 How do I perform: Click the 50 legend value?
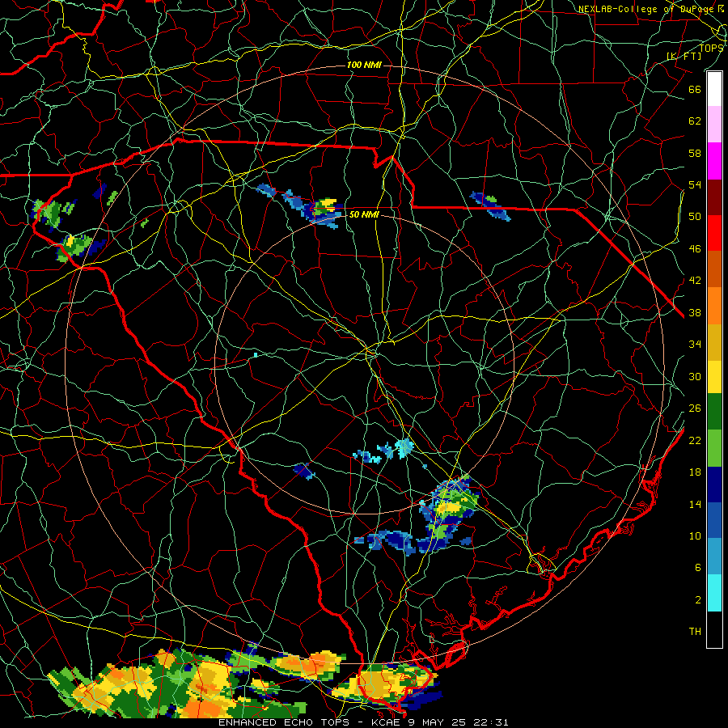pyautogui.click(x=695, y=217)
